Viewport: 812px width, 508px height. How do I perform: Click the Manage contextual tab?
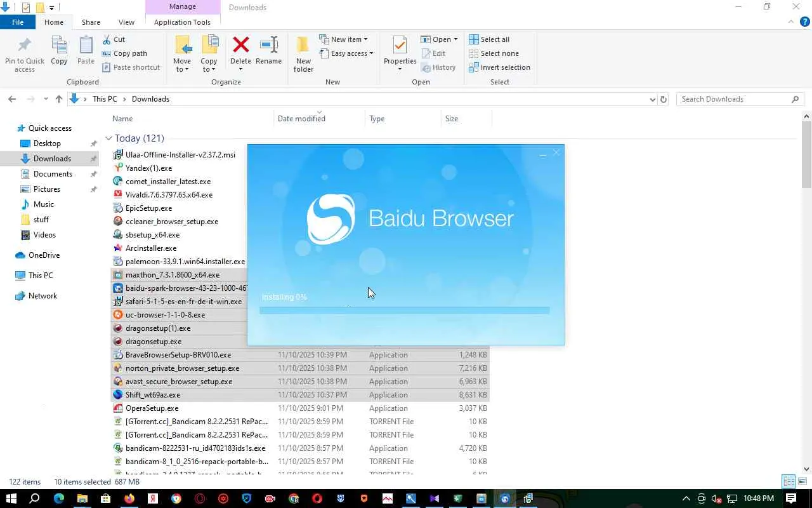pyautogui.click(x=183, y=7)
